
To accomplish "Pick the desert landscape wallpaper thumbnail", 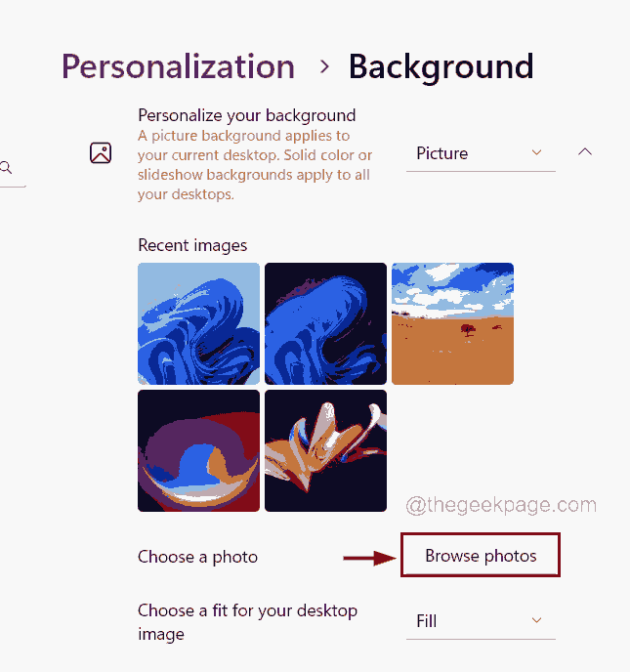I will 452,323.
